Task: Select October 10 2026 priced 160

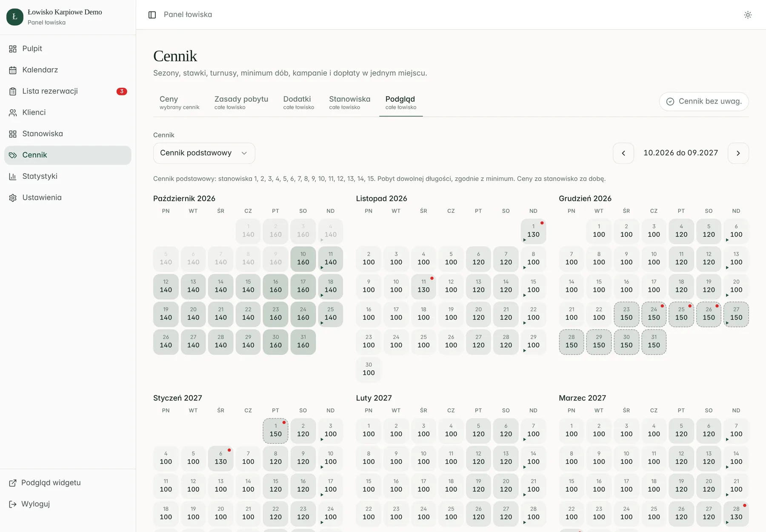Action: click(303, 259)
